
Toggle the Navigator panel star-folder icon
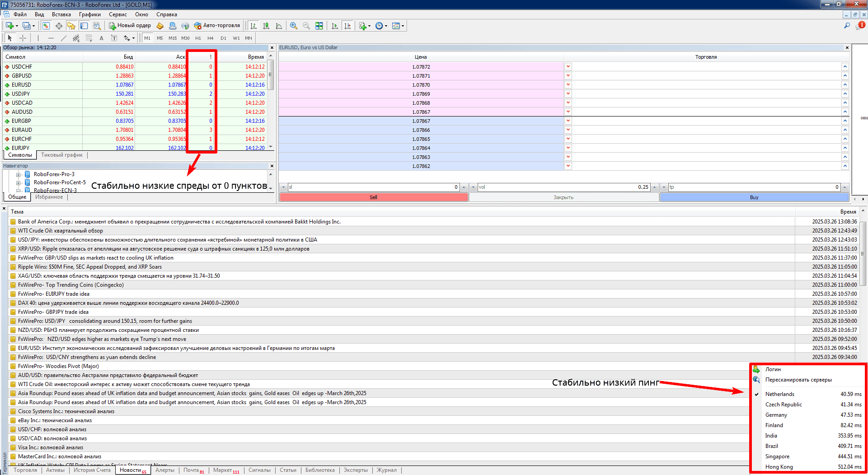click(71, 26)
